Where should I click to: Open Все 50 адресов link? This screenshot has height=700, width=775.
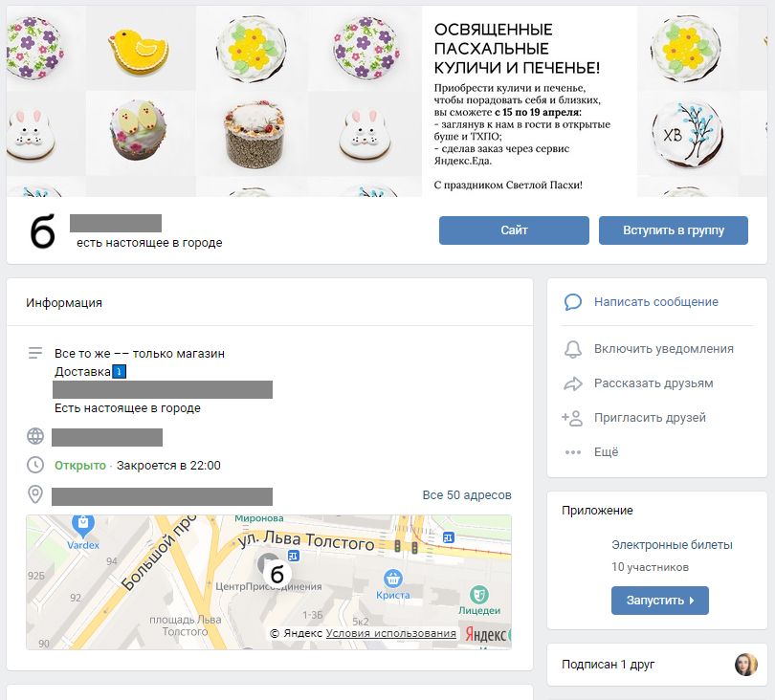pyautogui.click(x=467, y=495)
